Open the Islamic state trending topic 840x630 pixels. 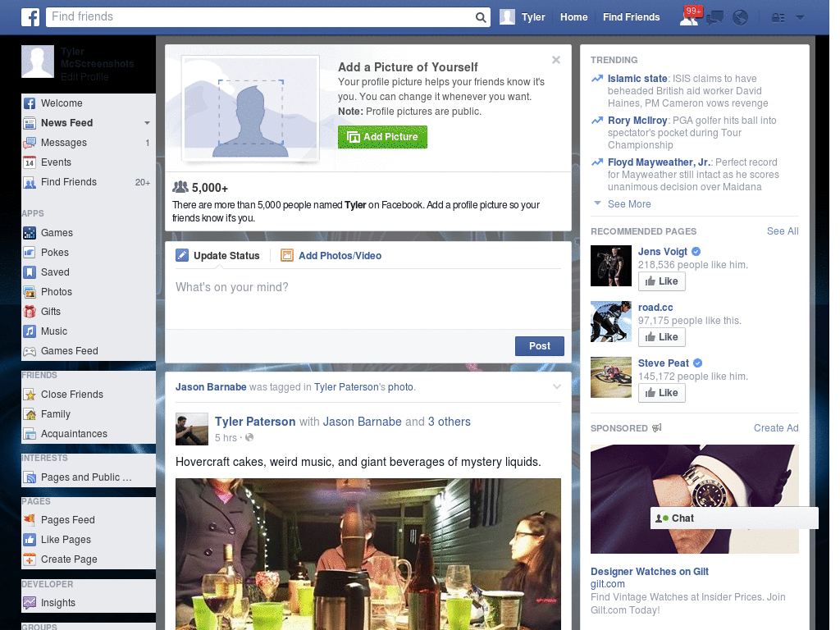(x=637, y=79)
